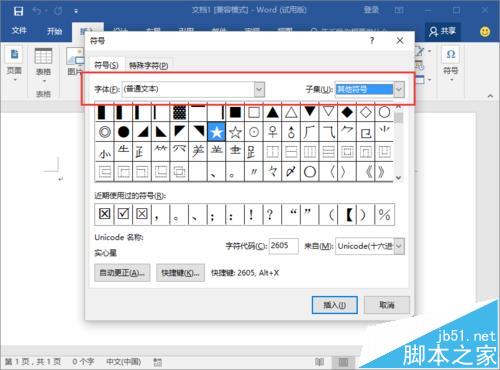The width and height of the screenshot is (500, 370).
Task: Open the 开始 ribbon tab
Action: 54,31
